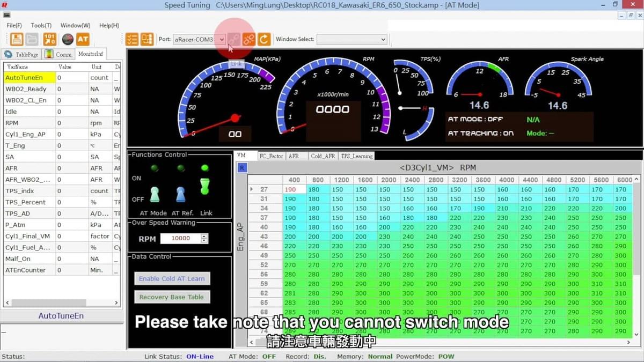
Task: Click the 400 RPM column header
Action: coord(294,180)
